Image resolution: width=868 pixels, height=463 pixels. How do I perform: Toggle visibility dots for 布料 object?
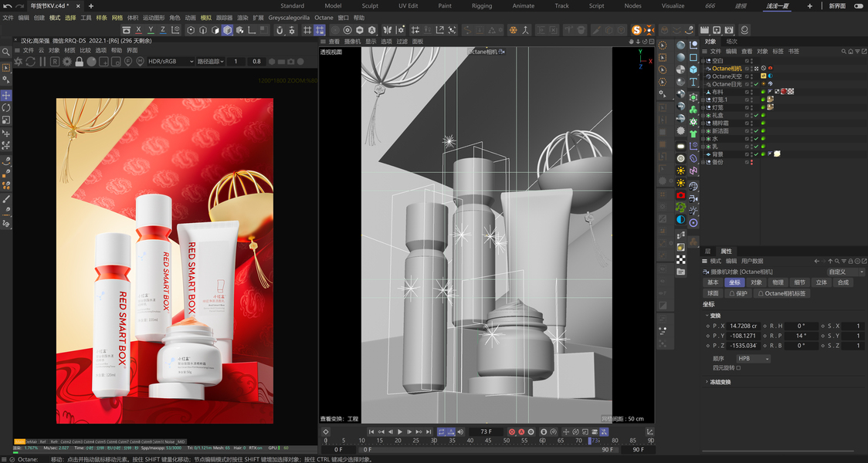(x=751, y=92)
